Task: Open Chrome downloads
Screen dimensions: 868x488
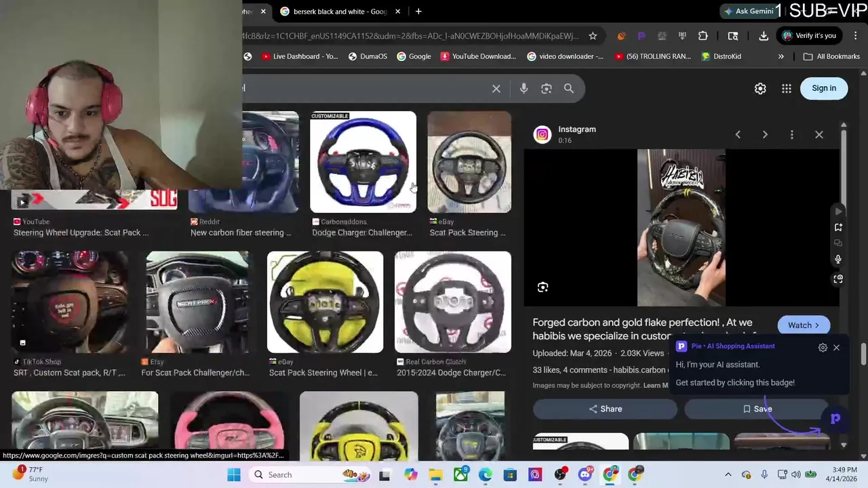Action: [764, 36]
